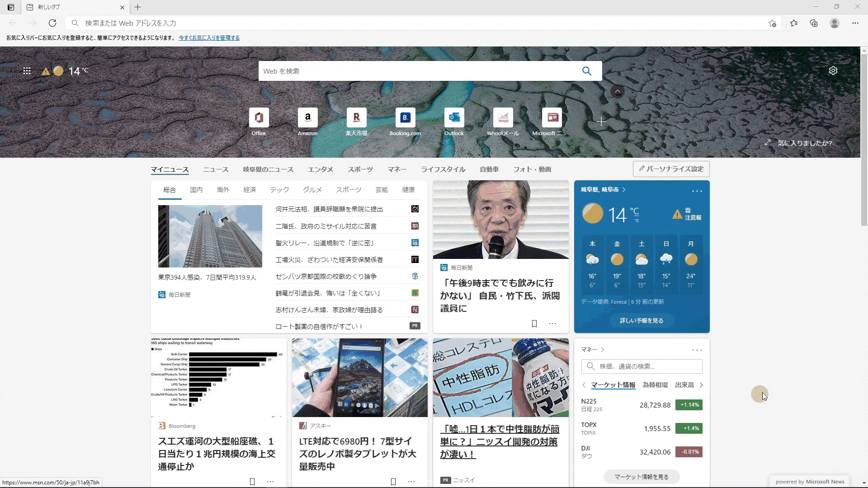Toggle the favorites star in address bar
Viewport: 868px width, 488px height.
click(773, 23)
